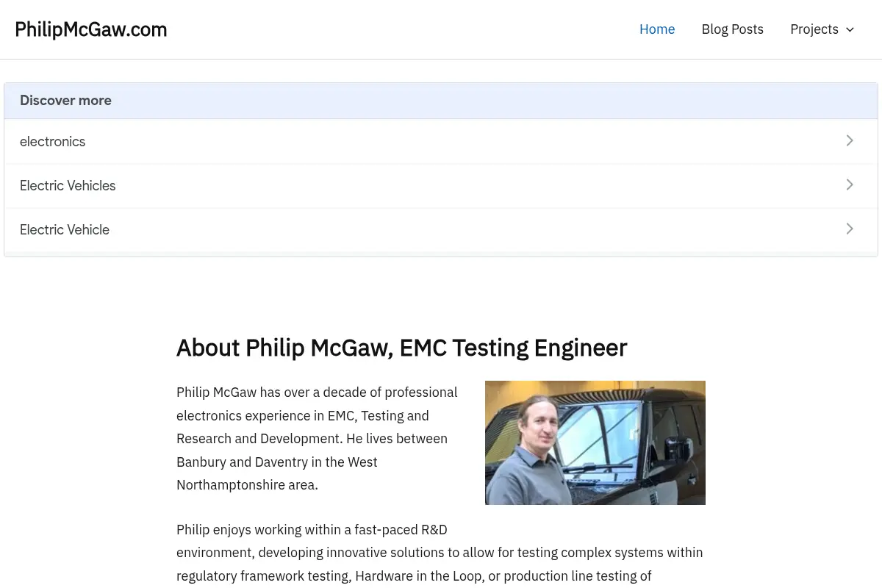The image size is (882, 588).
Task: Go to the Home menu item
Action: pos(657,29)
